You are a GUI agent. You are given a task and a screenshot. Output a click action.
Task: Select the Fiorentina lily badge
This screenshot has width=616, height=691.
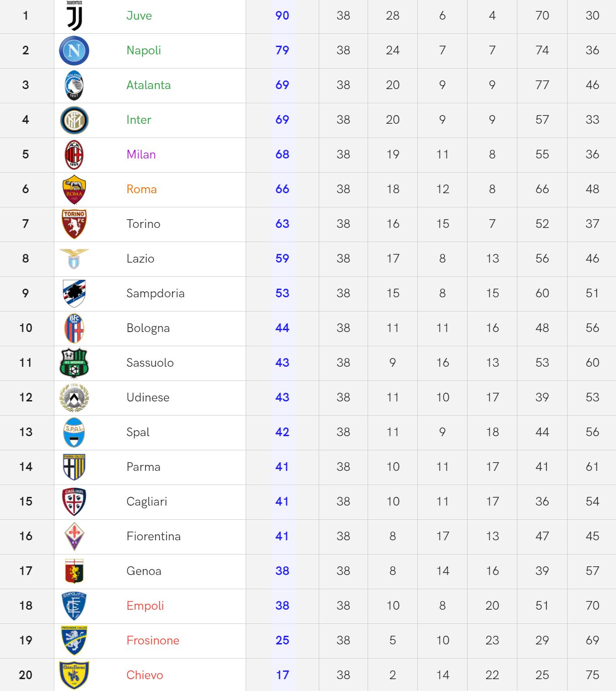74,537
